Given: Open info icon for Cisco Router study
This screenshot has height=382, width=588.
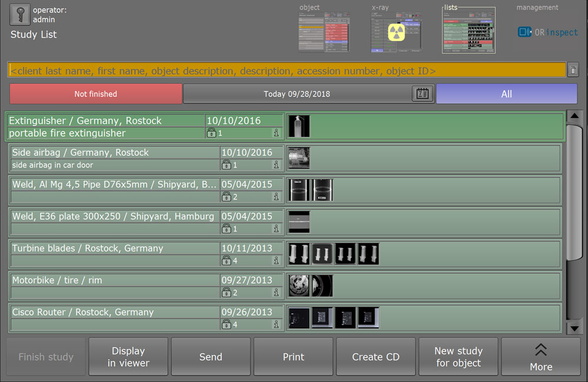Looking at the screenshot, I should [276, 324].
